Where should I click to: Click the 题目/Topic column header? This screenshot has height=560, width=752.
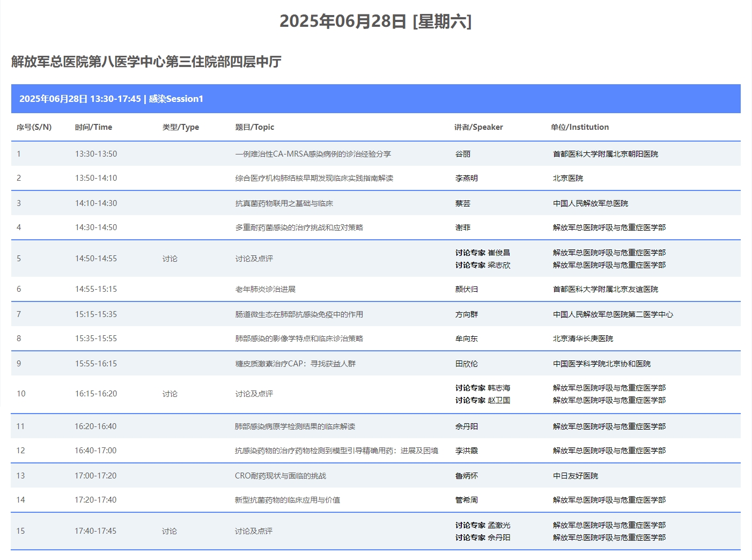click(x=255, y=127)
